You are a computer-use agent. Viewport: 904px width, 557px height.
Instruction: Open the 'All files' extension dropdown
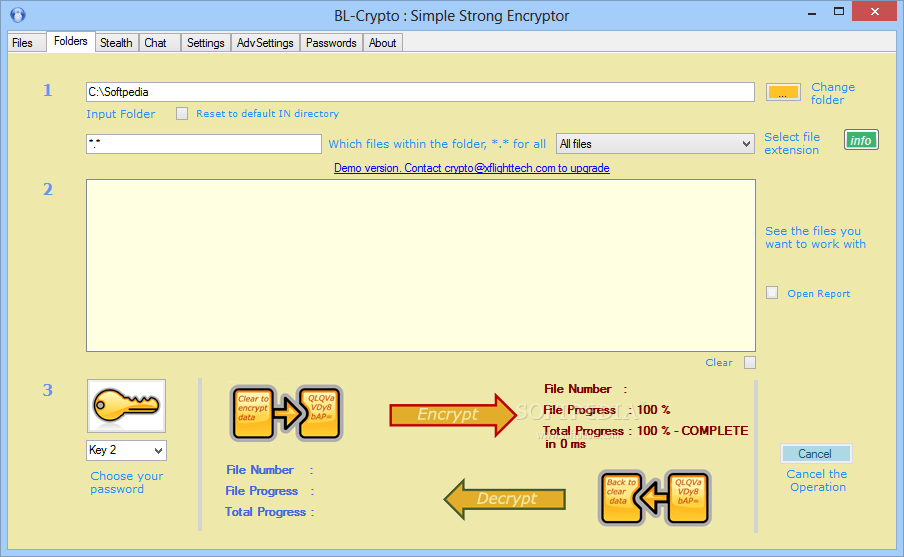point(656,144)
